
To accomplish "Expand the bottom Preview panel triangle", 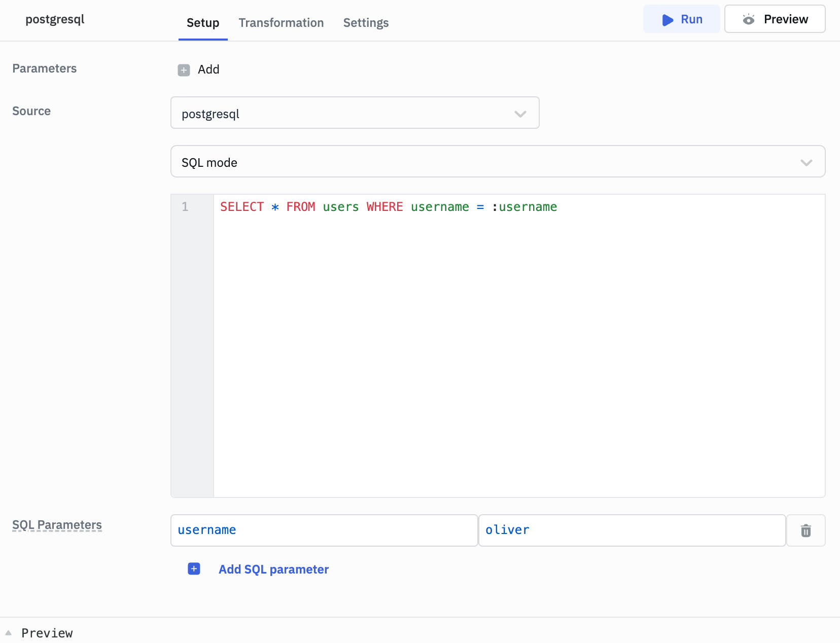I will point(9,633).
